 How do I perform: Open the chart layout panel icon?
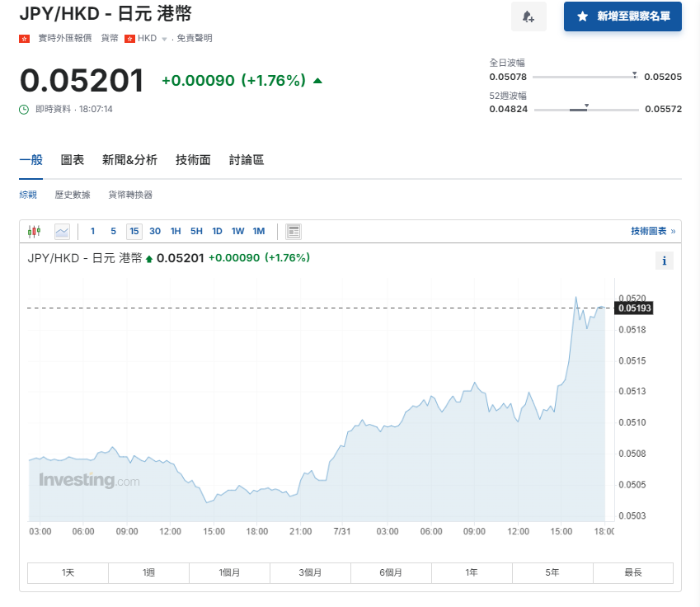(294, 232)
